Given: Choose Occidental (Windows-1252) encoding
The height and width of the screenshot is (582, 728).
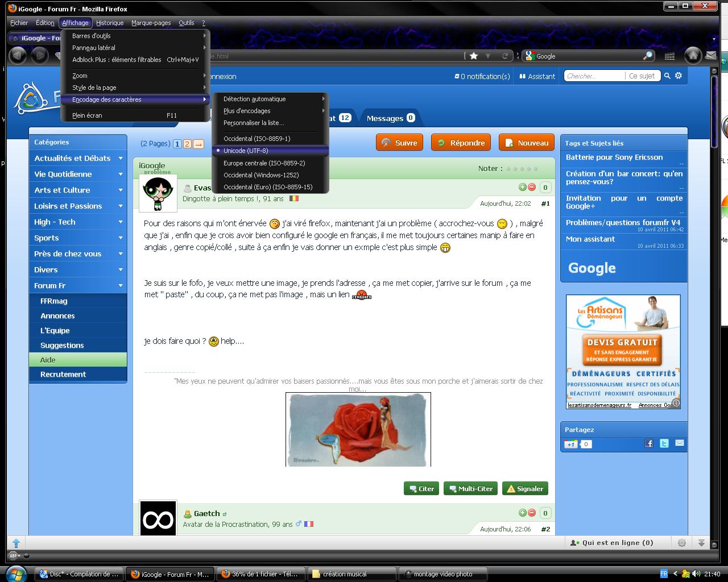Looking at the screenshot, I should click(x=271, y=175).
